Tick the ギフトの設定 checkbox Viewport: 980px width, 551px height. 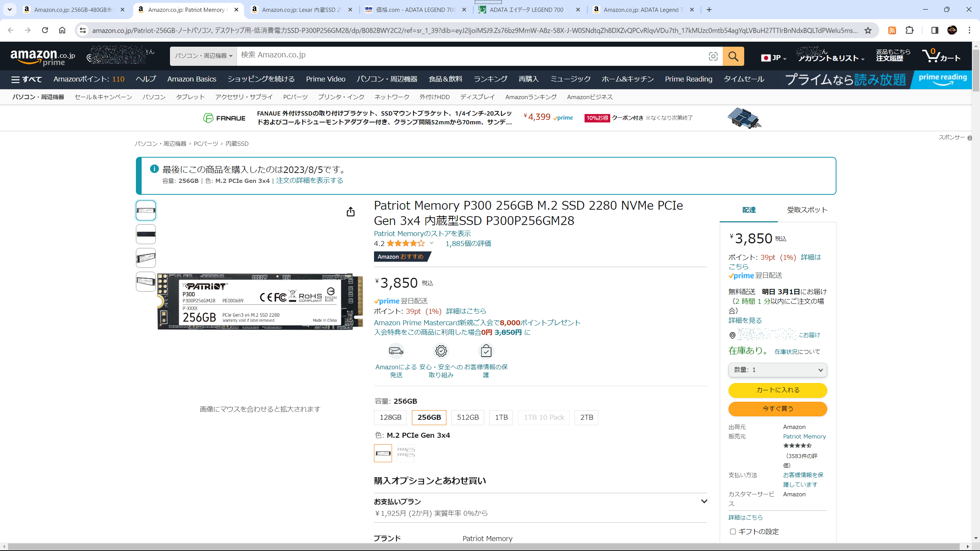(733, 531)
